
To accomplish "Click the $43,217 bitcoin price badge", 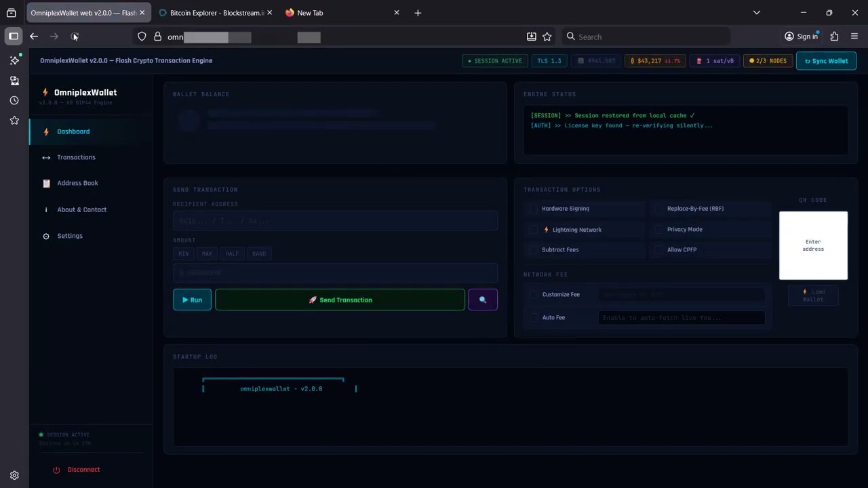I will tap(655, 61).
